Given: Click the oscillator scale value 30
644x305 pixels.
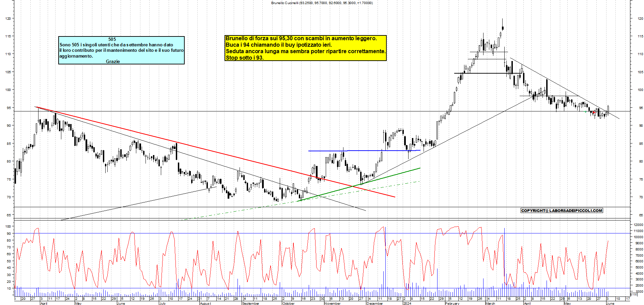Looking at the screenshot, I should (9, 275).
